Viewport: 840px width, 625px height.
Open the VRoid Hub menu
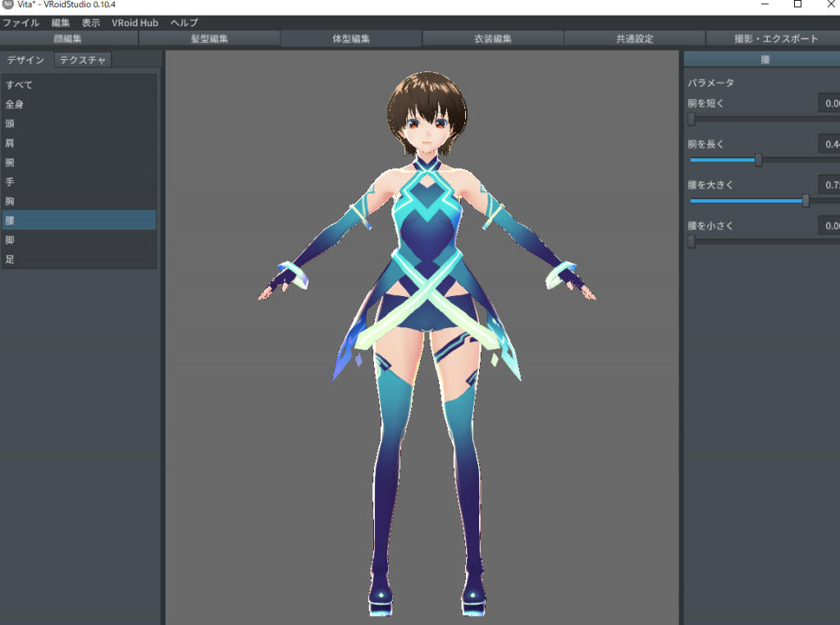(x=135, y=23)
